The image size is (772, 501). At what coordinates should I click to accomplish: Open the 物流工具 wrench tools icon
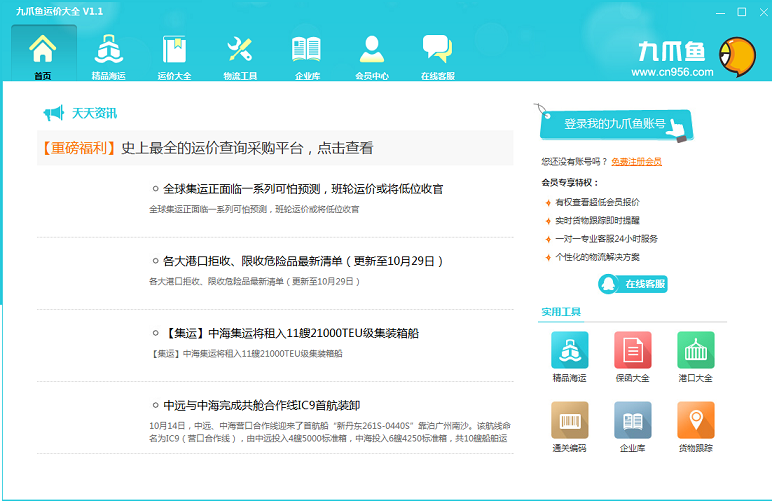click(240, 49)
